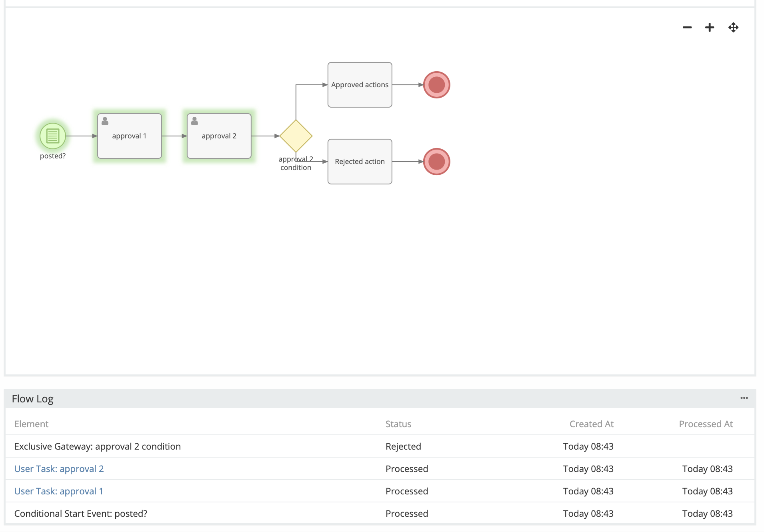Viewport: 764px width, 532px height.
Task: Click the user icon in approval 1
Action: [105, 121]
